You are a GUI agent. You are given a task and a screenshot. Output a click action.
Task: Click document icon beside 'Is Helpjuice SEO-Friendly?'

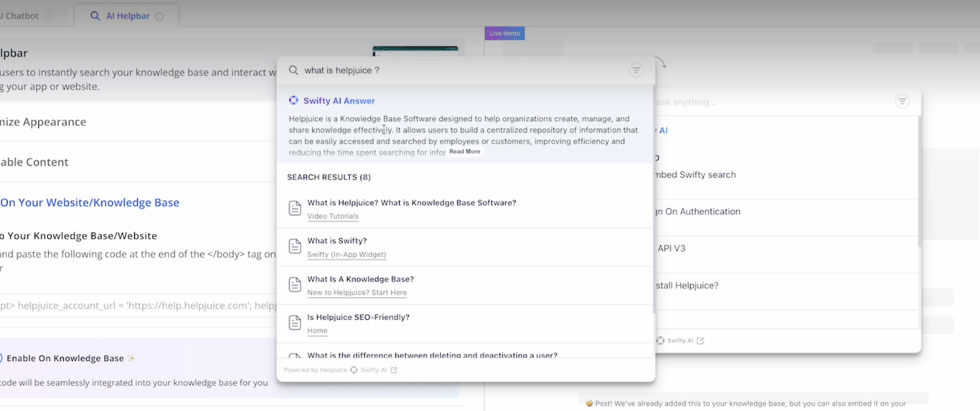pos(295,323)
